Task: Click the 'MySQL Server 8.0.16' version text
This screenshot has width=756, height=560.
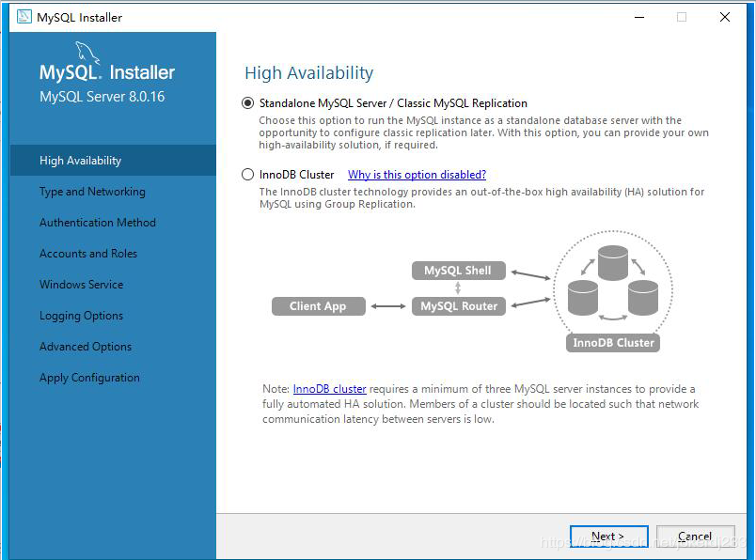Action: coord(102,97)
